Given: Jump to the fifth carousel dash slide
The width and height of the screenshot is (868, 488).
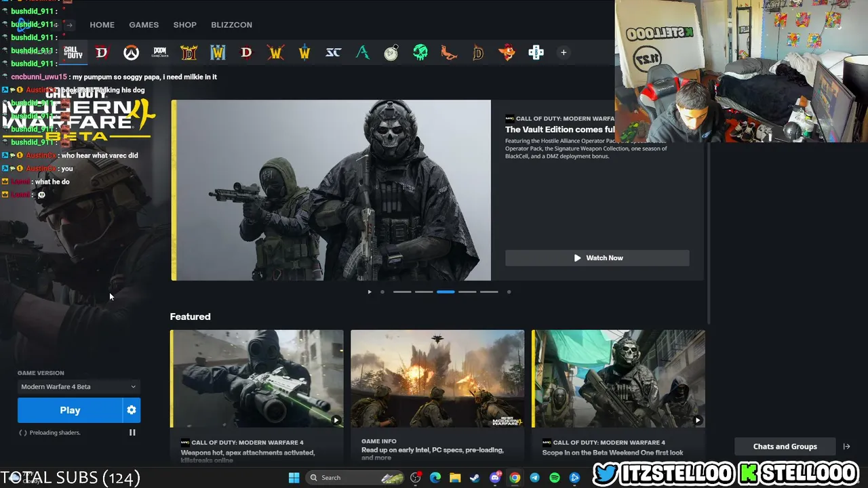Looking at the screenshot, I should point(489,291).
